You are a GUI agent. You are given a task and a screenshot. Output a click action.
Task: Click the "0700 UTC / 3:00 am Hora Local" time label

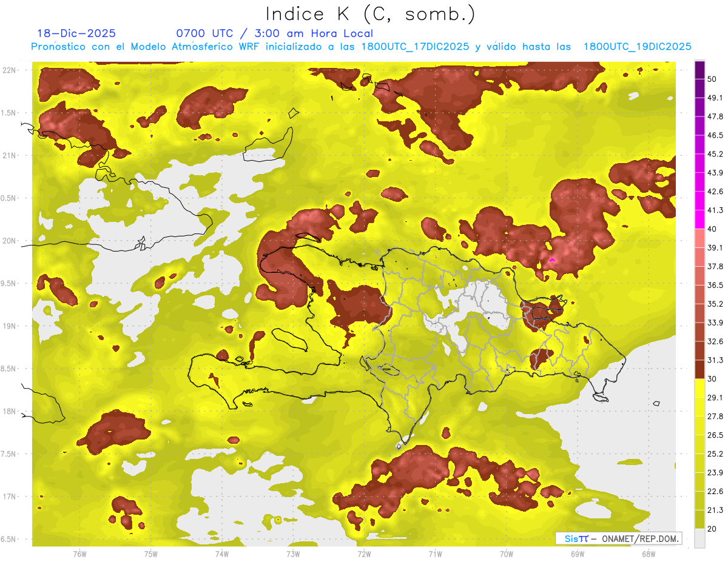pyautogui.click(x=275, y=33)
